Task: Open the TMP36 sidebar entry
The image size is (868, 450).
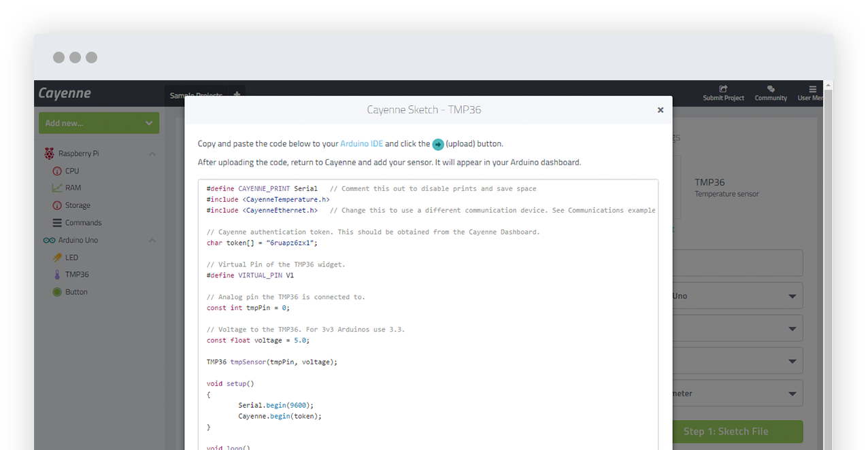Action: [x=77, y=275]
